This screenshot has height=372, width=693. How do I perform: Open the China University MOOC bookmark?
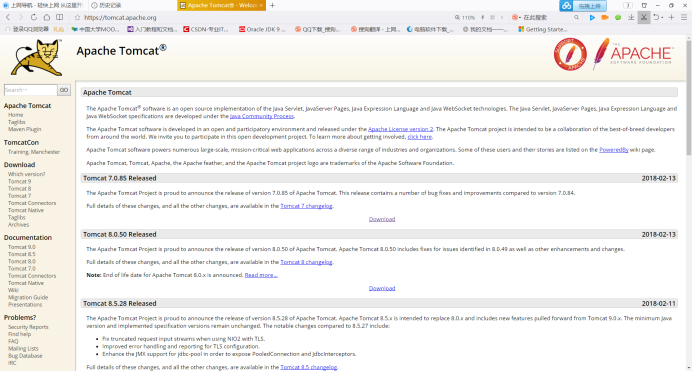[95, 30]
